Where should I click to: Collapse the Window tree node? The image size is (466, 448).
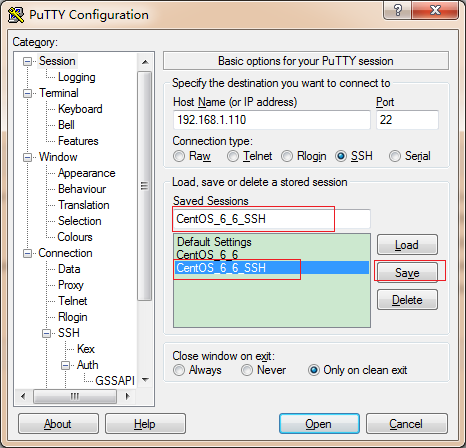pos(27,157)
